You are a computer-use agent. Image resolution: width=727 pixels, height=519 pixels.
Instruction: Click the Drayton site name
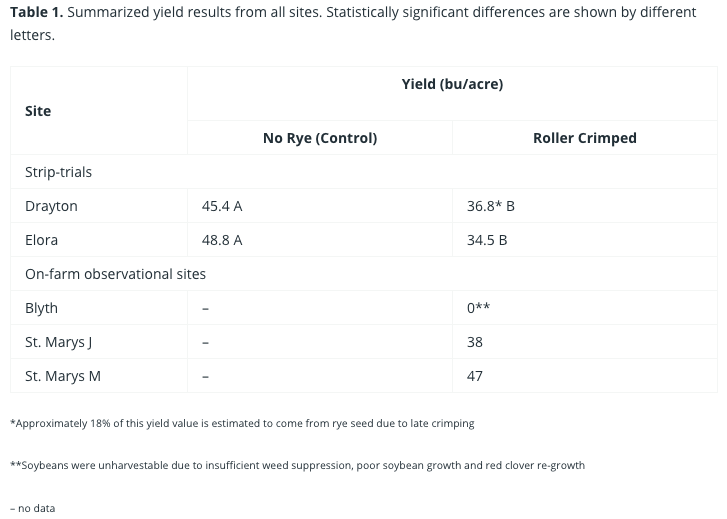pyautogui.click(x=51, y=206)
